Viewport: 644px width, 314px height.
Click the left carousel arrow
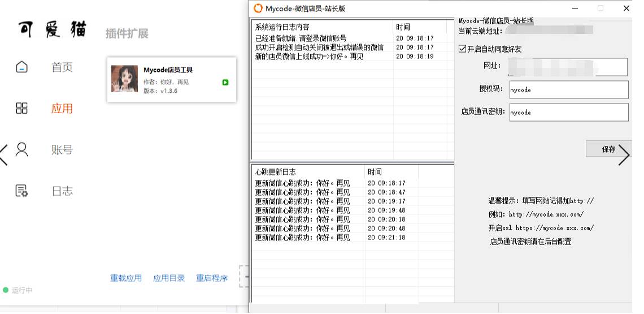(5, 154)
